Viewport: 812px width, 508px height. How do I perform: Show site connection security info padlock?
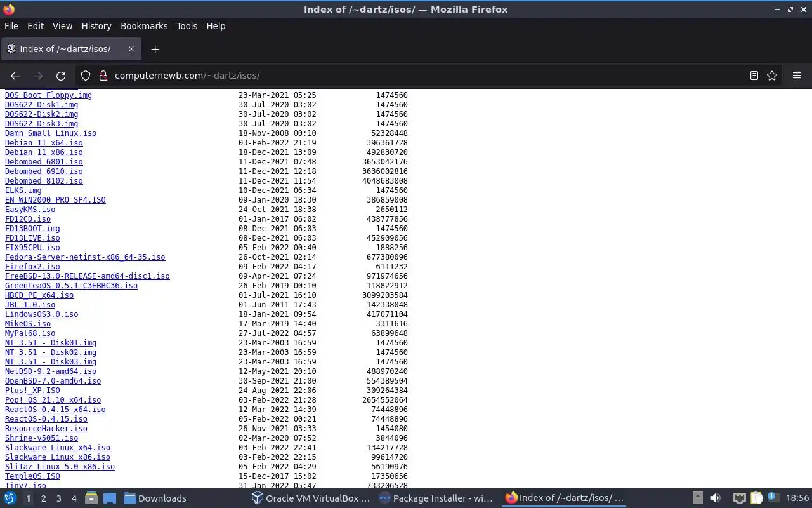[103, 76]
